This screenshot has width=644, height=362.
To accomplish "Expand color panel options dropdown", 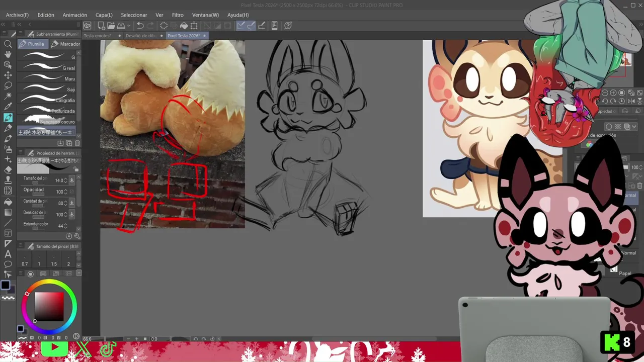I will coord(78,274).
